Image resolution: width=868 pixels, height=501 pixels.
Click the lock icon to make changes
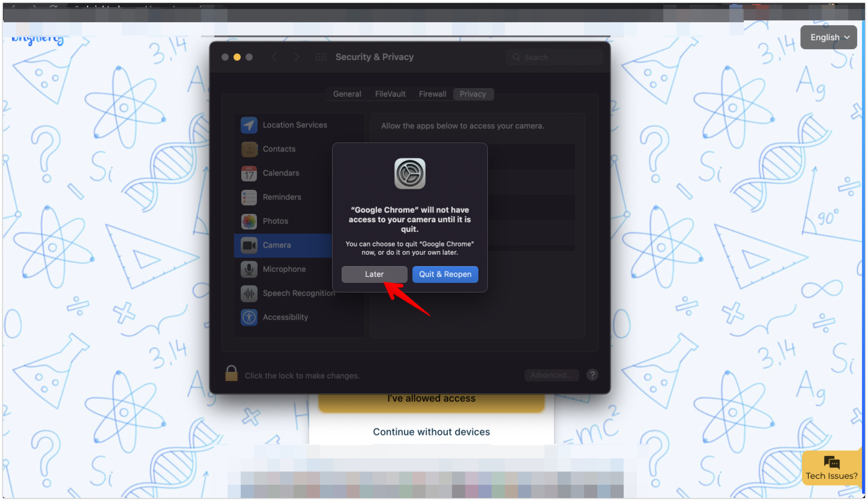coord(231,374)
